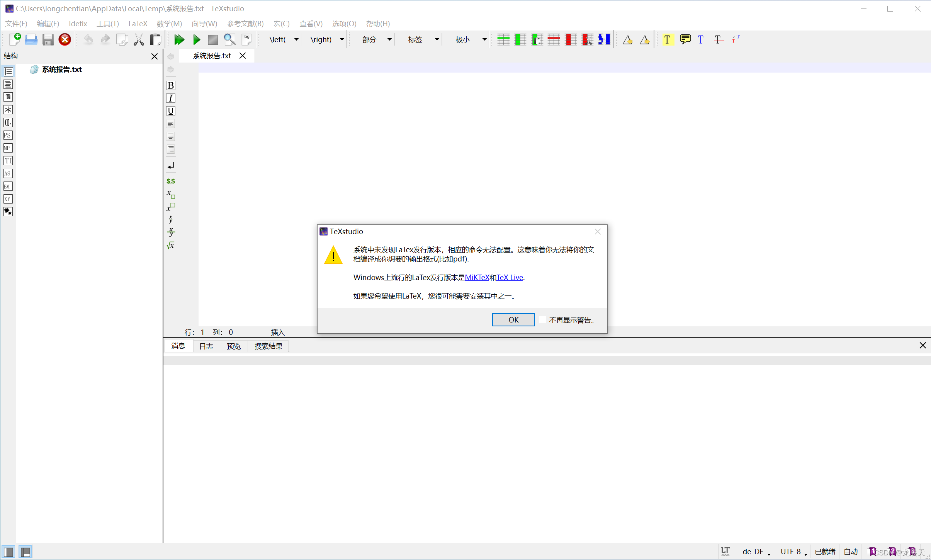Insert a newline with return arrow icon

171,166
